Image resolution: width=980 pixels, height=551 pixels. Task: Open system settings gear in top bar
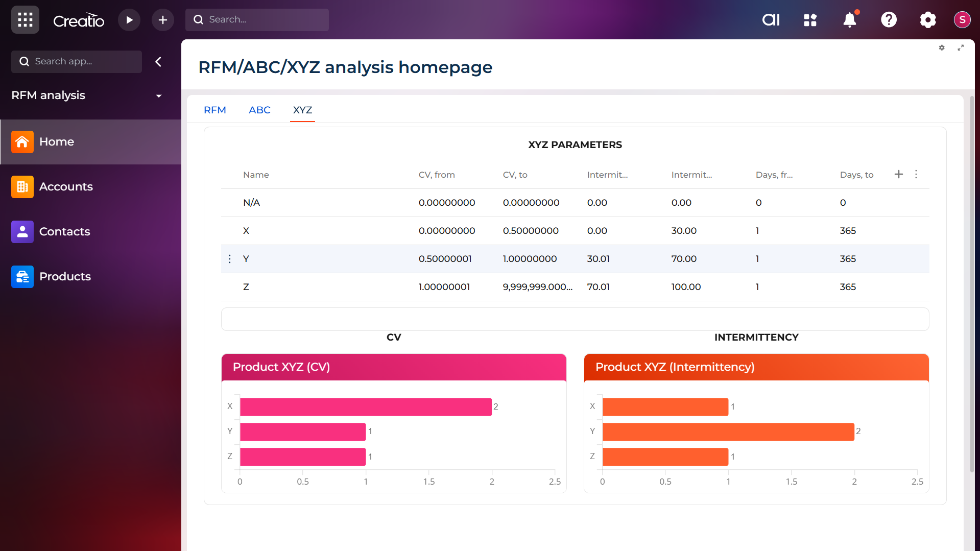[927, 20]
